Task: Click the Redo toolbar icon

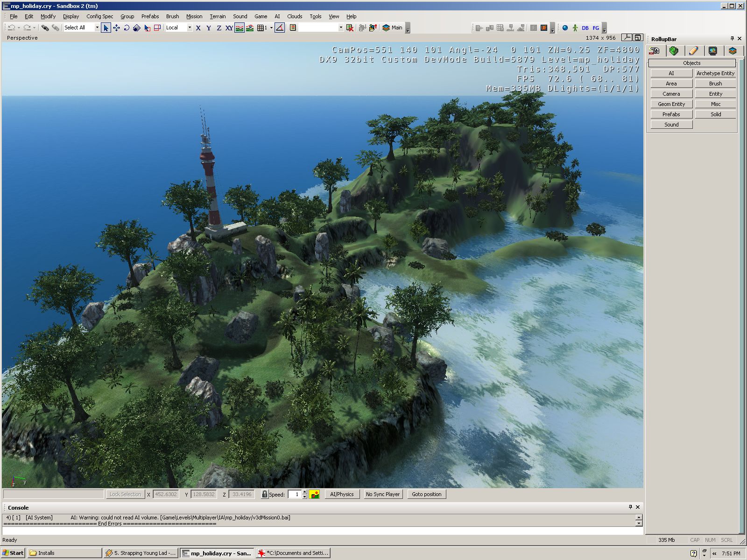Action: tap(27, 28)
